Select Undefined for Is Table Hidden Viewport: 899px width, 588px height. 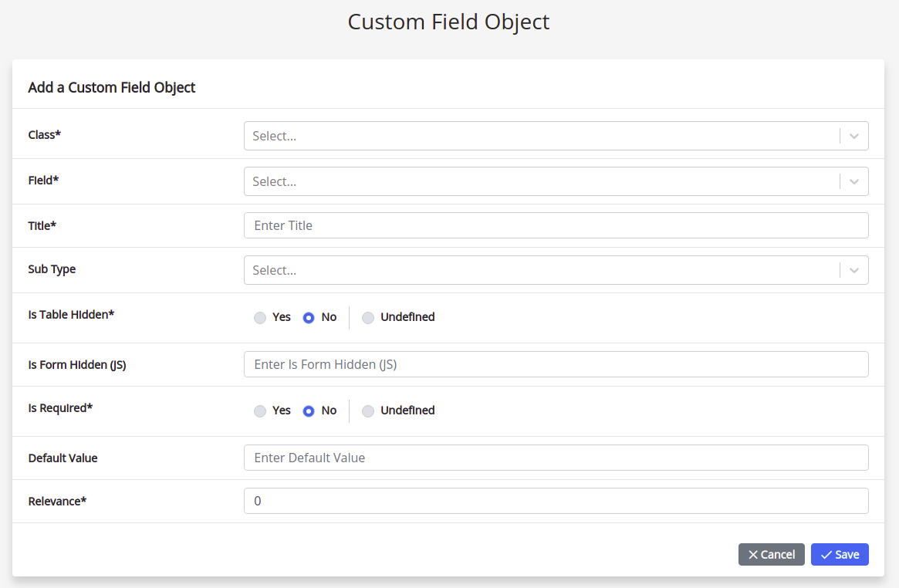click(368, 317)
